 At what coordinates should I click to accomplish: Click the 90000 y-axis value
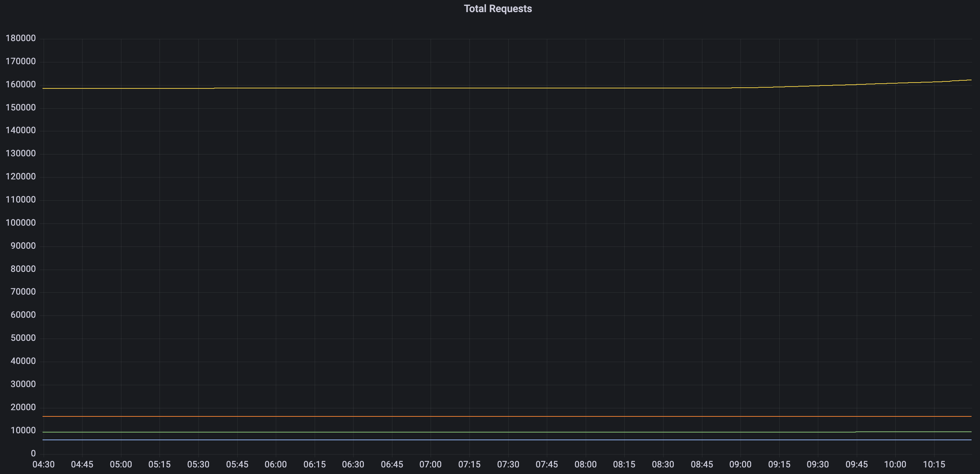23,245
